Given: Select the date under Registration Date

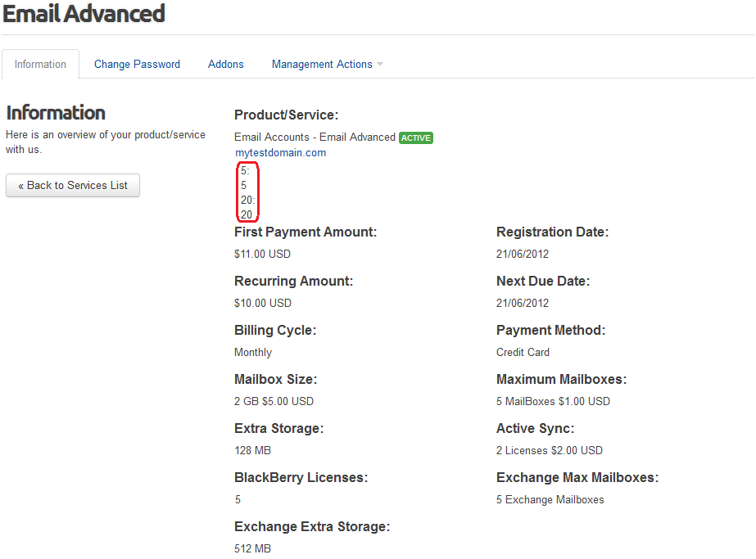Looking at the screenshot, I should coord(523,254).
